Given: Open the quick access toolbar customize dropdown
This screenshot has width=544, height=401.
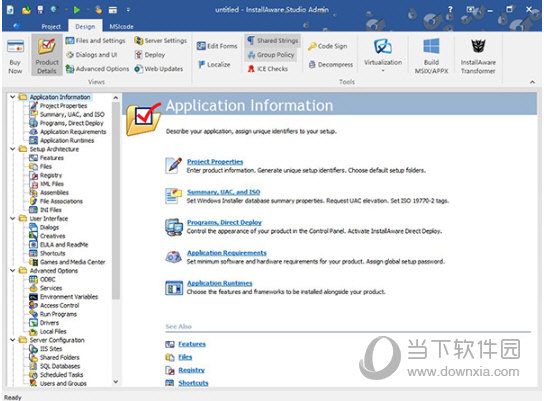Looking at the screenshot, I should pyautogui.click(x=128, y=10).
